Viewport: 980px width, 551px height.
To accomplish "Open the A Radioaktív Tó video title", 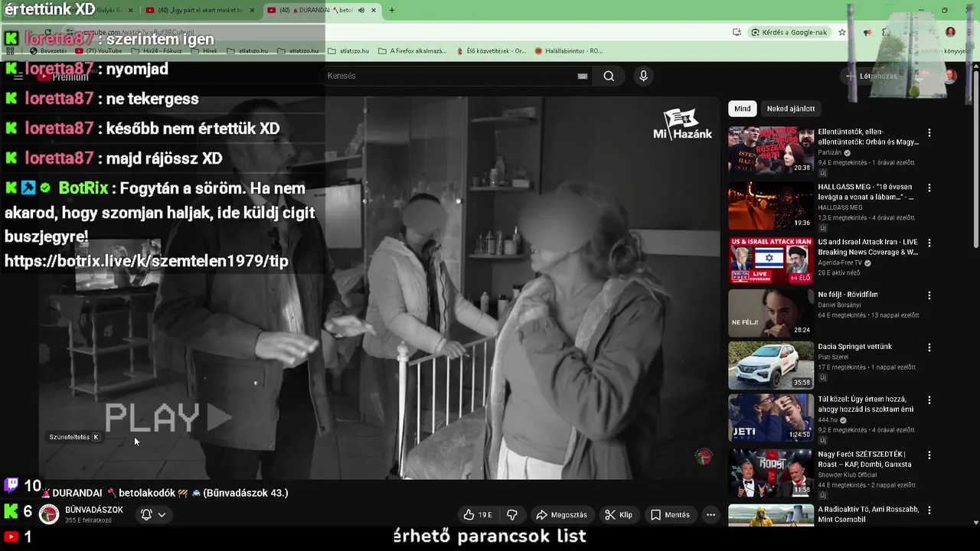I will [x=868, y=514].
